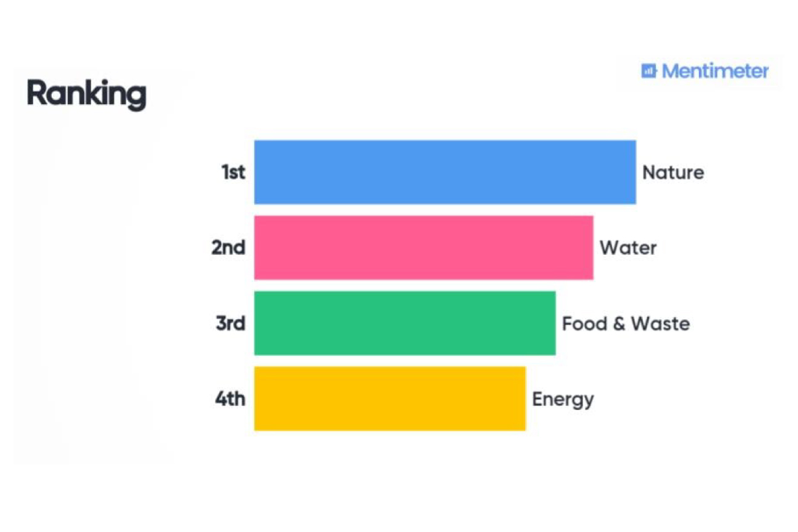Click the Mentimeter bar chart logo icon

pyautogui.click(x=649, y=71)
